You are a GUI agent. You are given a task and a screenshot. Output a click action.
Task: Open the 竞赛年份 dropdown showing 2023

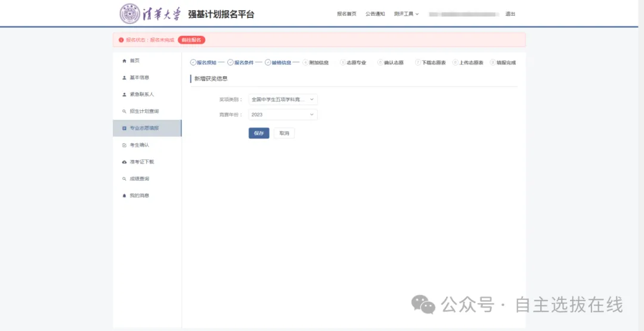(283, 115)
